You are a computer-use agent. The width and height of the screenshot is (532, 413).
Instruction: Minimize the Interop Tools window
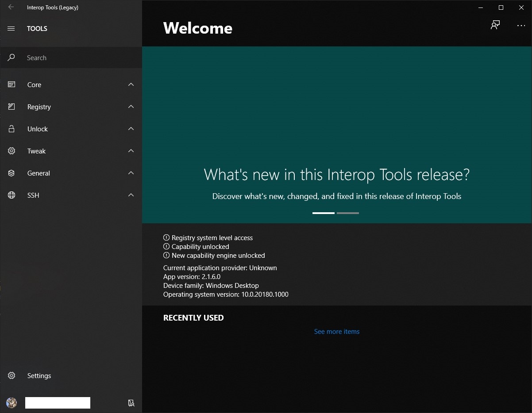[x=481, y=8]
